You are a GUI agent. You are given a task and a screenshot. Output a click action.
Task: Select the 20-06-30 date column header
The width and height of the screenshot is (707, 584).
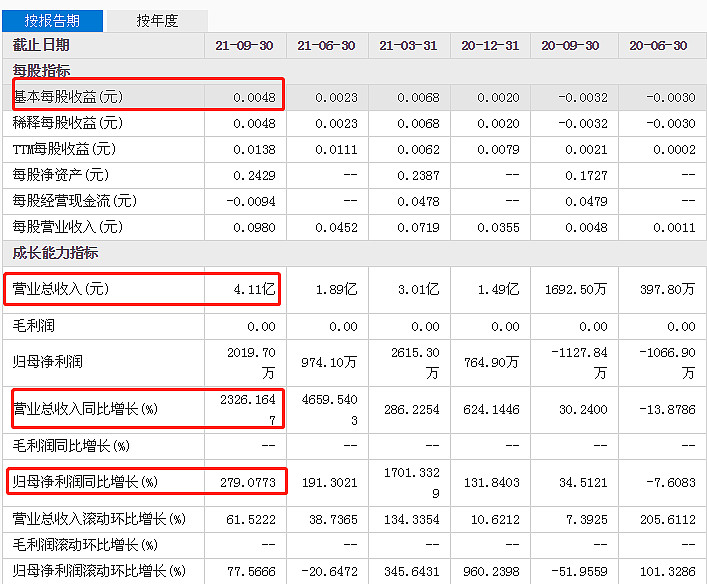pos(658,46)
